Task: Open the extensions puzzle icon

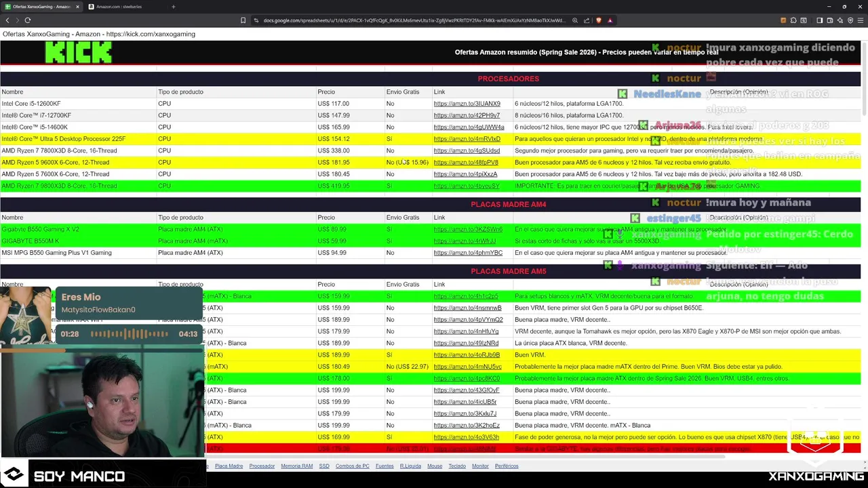Action: click(794, 20)
